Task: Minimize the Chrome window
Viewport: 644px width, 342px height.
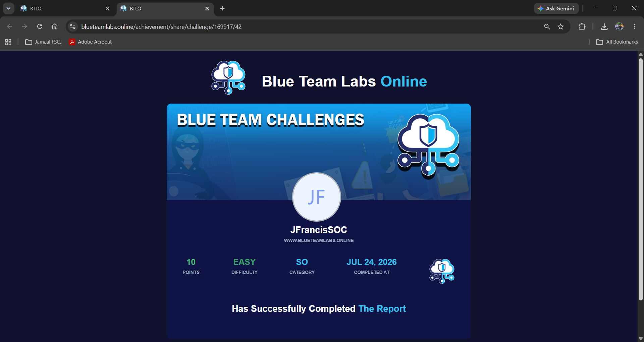Action: coord(596,8)
